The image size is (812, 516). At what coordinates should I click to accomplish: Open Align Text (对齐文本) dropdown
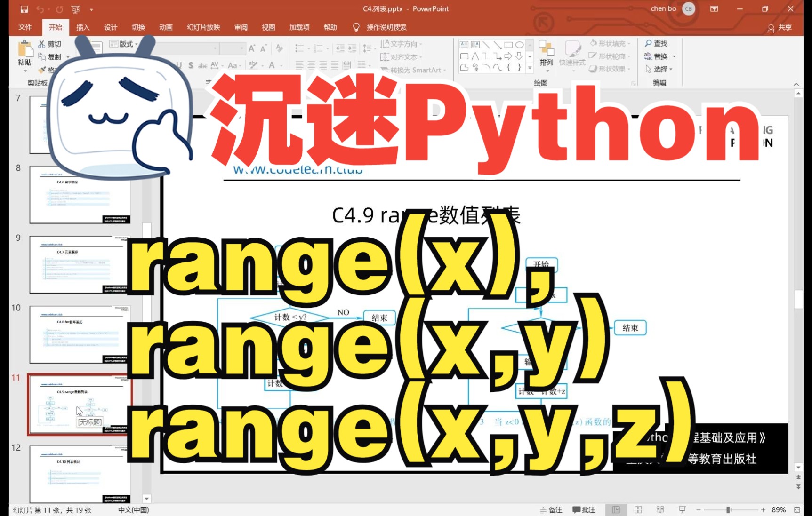[x=402, y=57]
